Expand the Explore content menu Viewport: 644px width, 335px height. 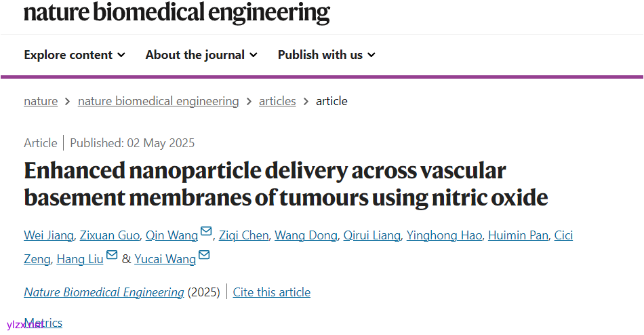click(x=75, y=55)
